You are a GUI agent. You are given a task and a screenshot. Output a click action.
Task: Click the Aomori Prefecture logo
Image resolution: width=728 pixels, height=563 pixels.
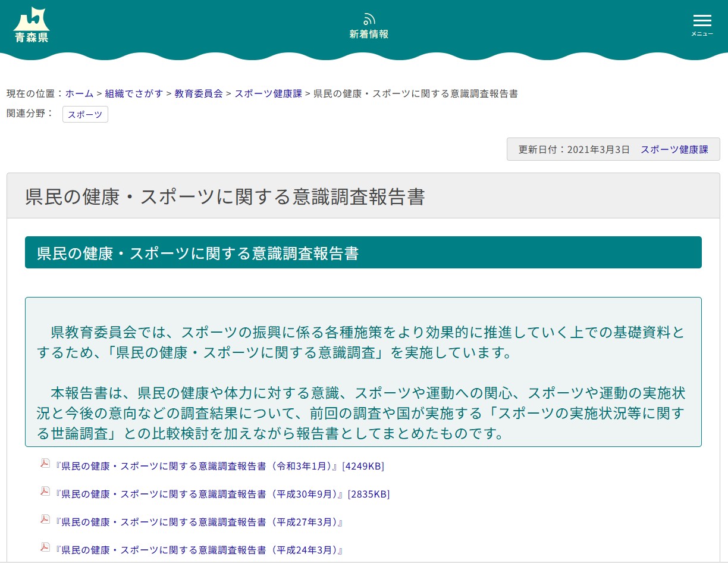31,24
